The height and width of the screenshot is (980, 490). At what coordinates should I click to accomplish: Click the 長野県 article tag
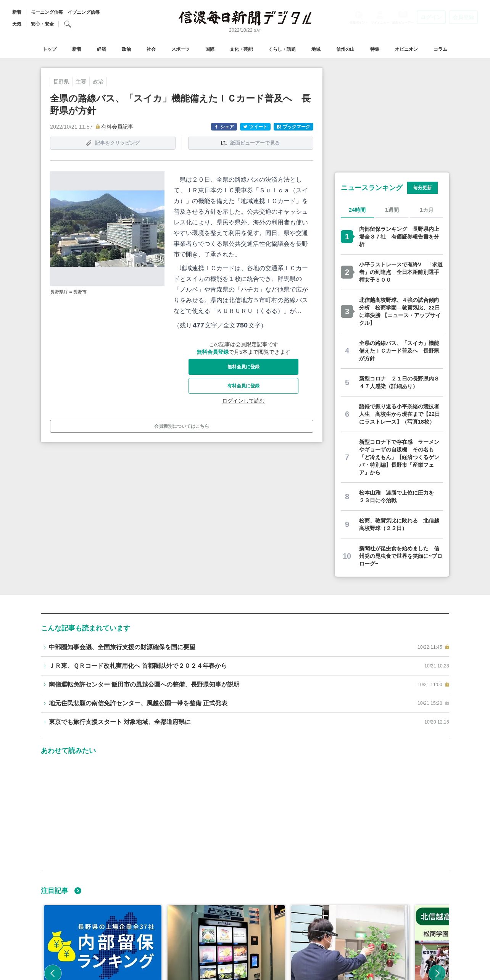point(61,82)
